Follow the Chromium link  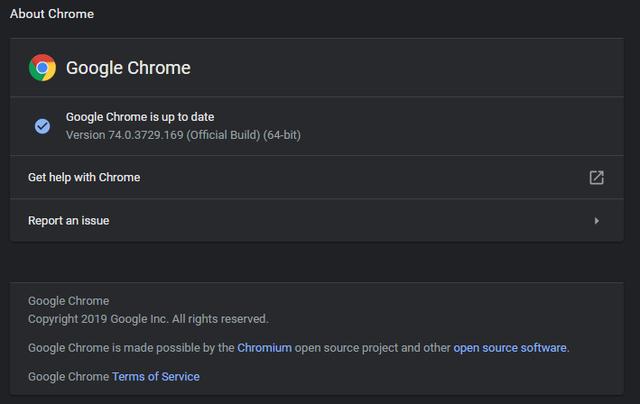(x=264, y=348)
